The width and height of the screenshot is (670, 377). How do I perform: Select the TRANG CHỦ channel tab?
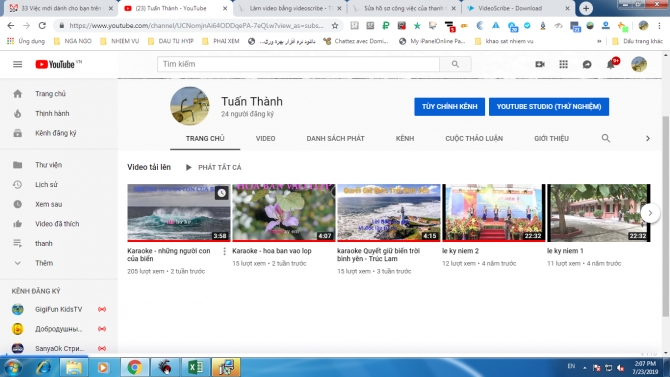(x=205, y=138)
